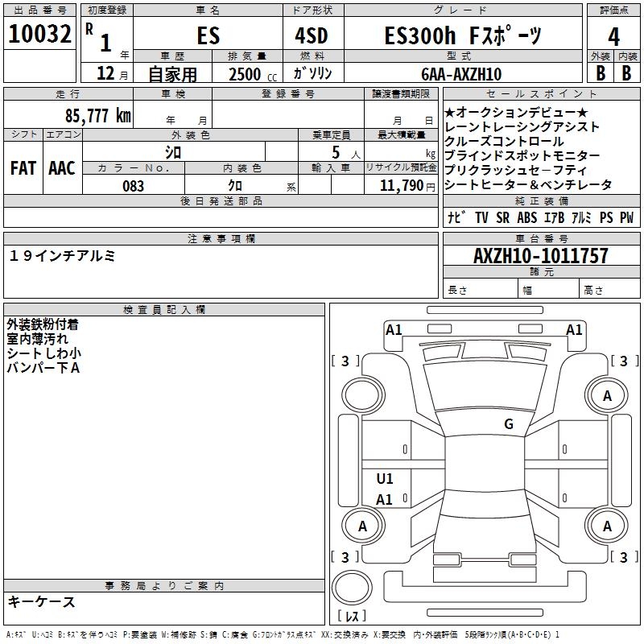Image resolution: width=644 pixels, height=644 pixels.
Task: Select grade ES300h F Sports text
Action: [x=463, y=35]
